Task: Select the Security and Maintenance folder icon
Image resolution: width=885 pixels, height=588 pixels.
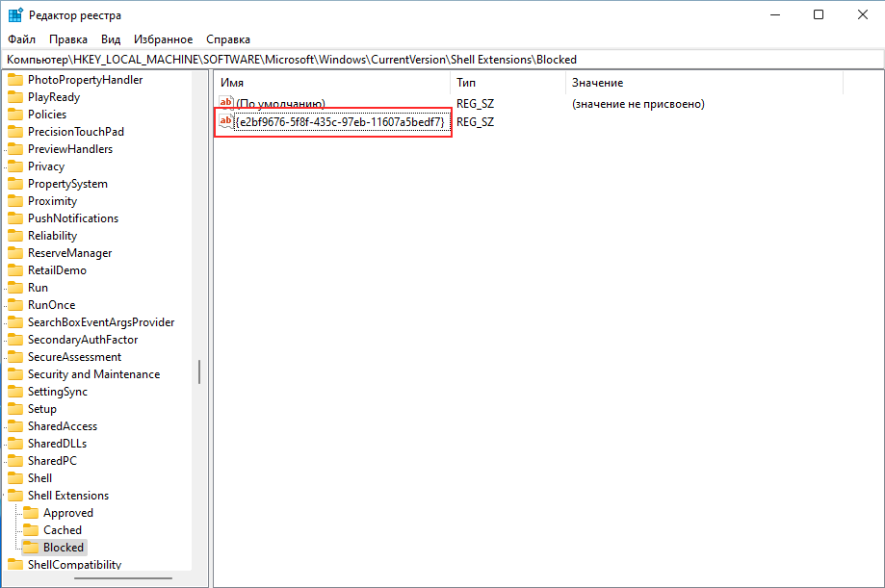Action: pyautogui.click(x=15, y=374)
